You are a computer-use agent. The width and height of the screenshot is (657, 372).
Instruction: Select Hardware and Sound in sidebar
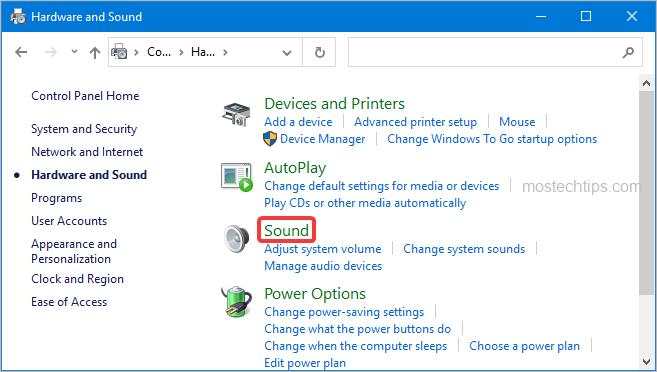click(x=89, y=175)
